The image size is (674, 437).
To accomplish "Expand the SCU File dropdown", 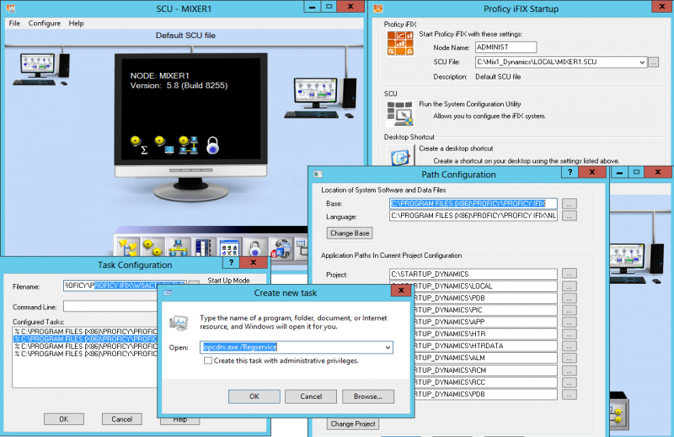I will pos(642,62).
